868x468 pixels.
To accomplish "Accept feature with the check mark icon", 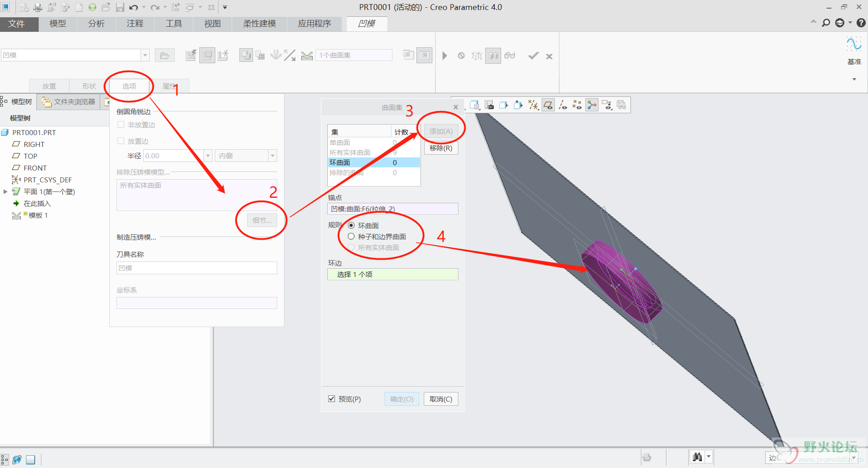I will pyautogui.click(x=533, y=55).
